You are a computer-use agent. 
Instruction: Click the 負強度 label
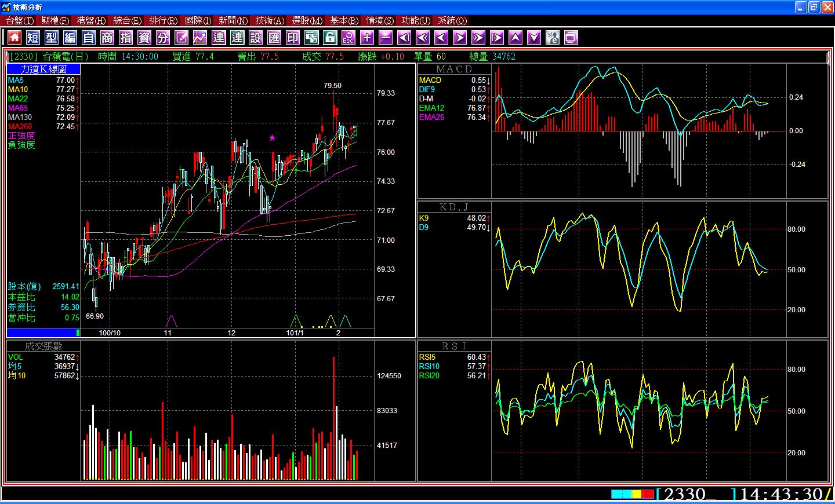pyautogui.click(x=21, y=145)
